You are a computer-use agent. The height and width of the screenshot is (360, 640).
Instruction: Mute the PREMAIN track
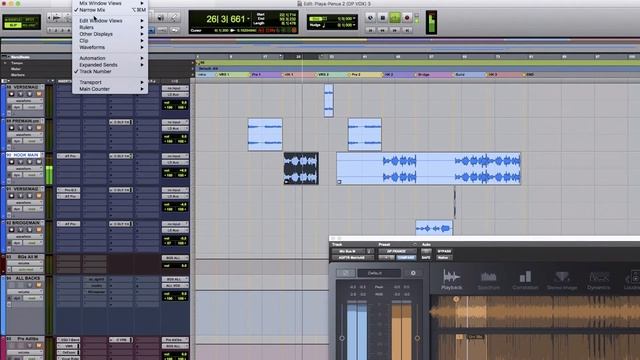tap(39, 128)
